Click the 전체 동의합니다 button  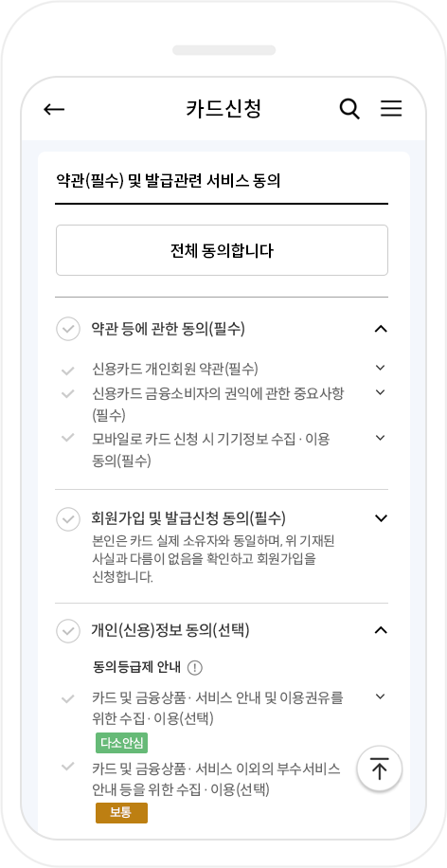click(x=222, y=250)
